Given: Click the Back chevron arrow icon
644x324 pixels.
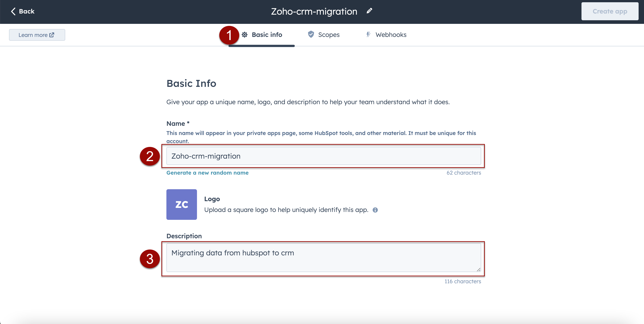Looking at the screenshot, I should [x=13, y=11].
